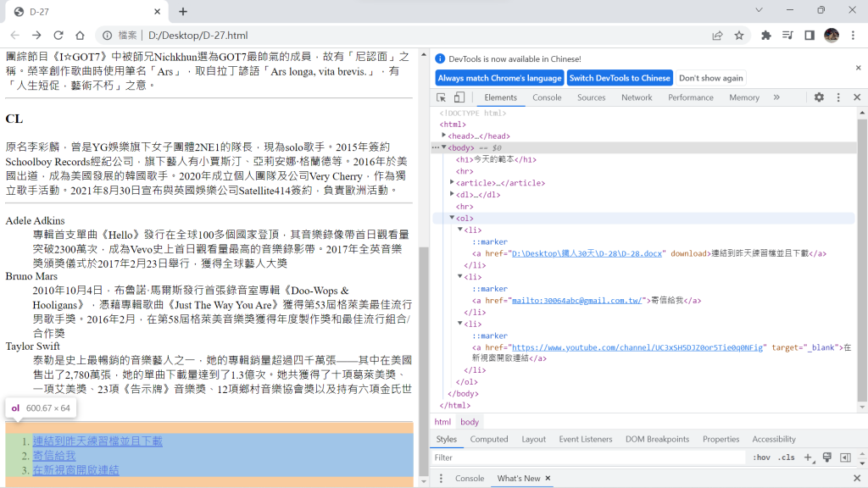Click Don't show again
The height and width of the screenshot is (488, 868).
tap(711, 78)
